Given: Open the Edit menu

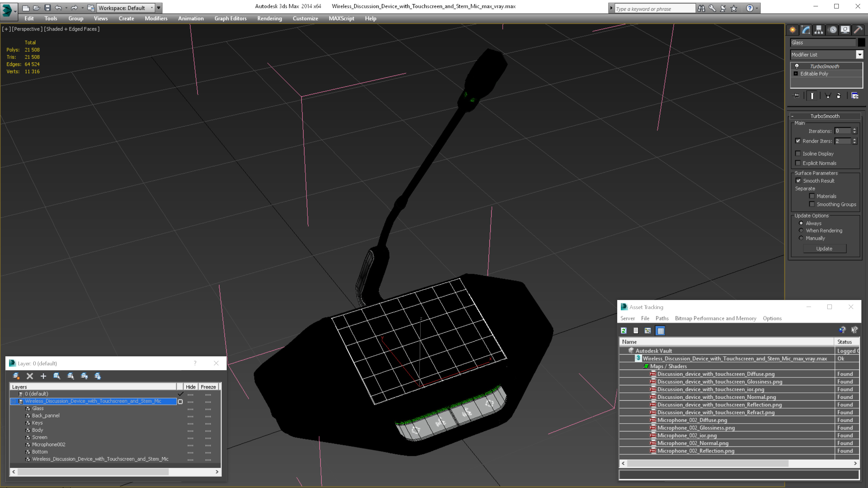Looking at the screenshot, I should [x=29, y=18].
